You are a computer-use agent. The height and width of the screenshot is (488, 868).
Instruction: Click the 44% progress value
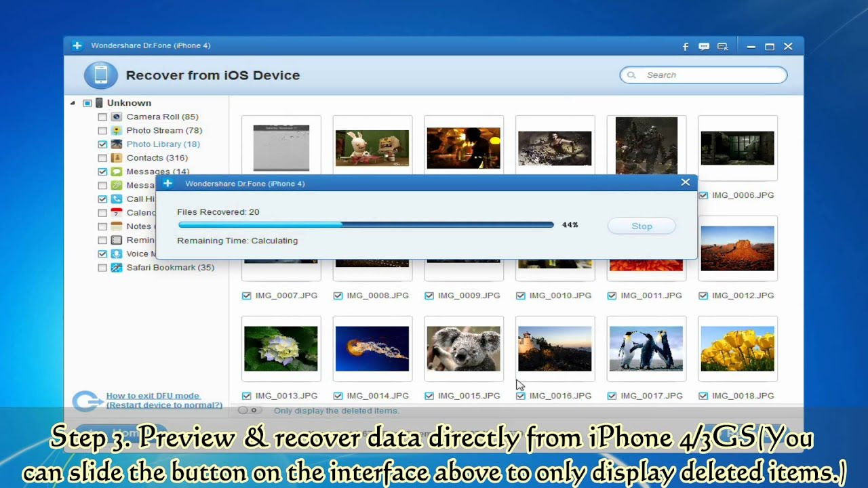click(x=570, y=225)
